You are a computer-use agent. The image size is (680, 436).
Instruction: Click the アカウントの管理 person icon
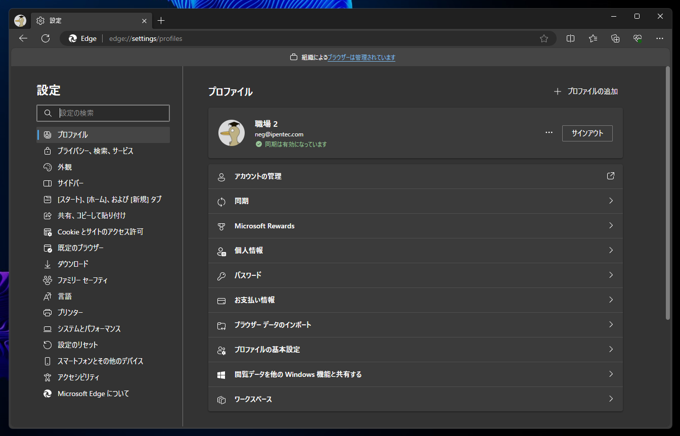pyautogui.click(x=221, y=177)
